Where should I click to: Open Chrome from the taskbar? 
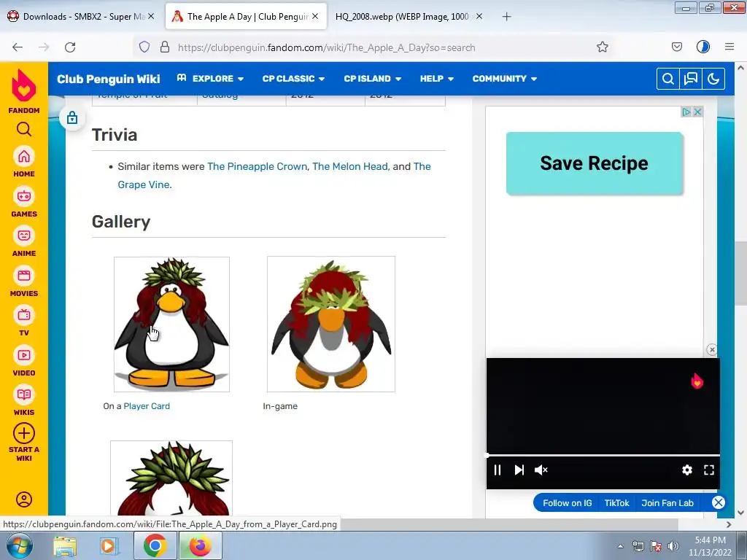pos(155,545)
